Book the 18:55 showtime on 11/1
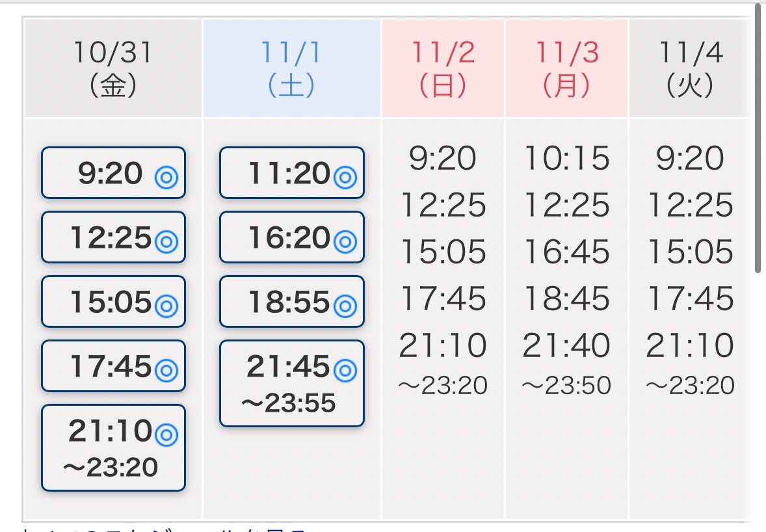The width and height of the screenshot is (766, 532). pos(291,302)
